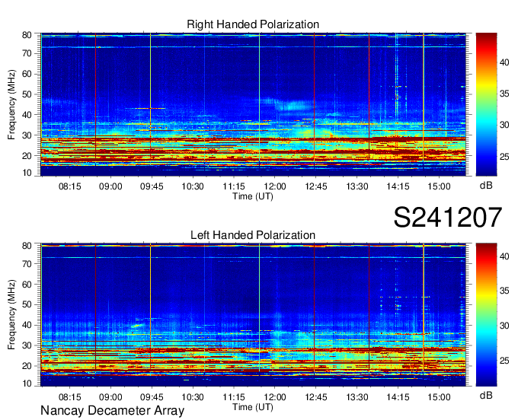The image size is (518, 420).
Task: Click the 20 MHz tick on Left Handed plot
Action: coord(27,366)
